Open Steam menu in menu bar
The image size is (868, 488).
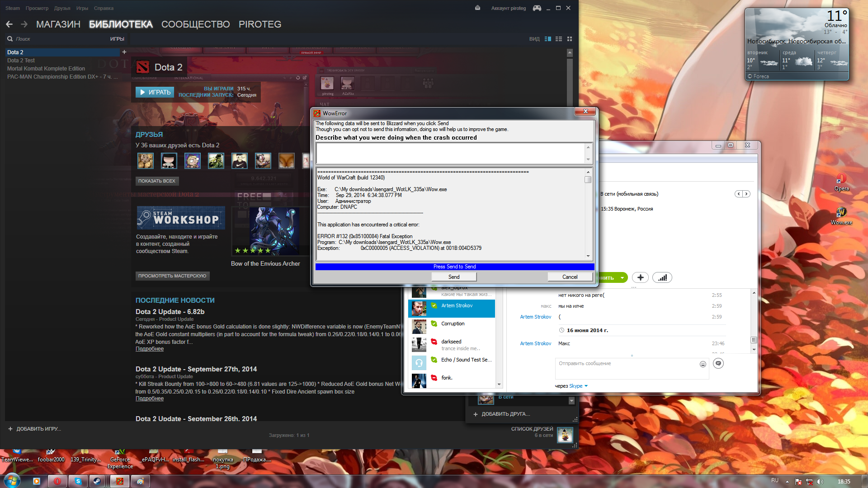click(13, 8)
